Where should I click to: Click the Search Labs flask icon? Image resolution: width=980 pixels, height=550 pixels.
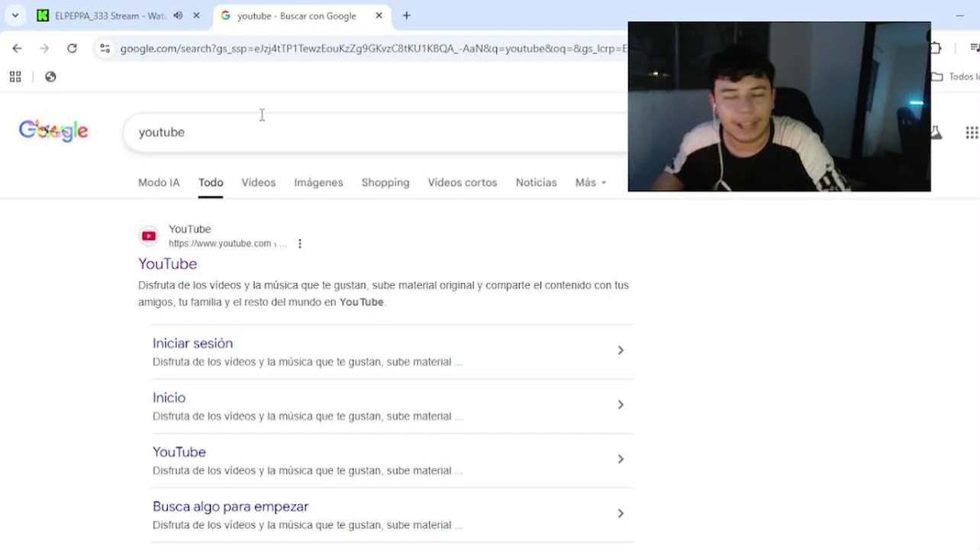click(x=936, y=133)
